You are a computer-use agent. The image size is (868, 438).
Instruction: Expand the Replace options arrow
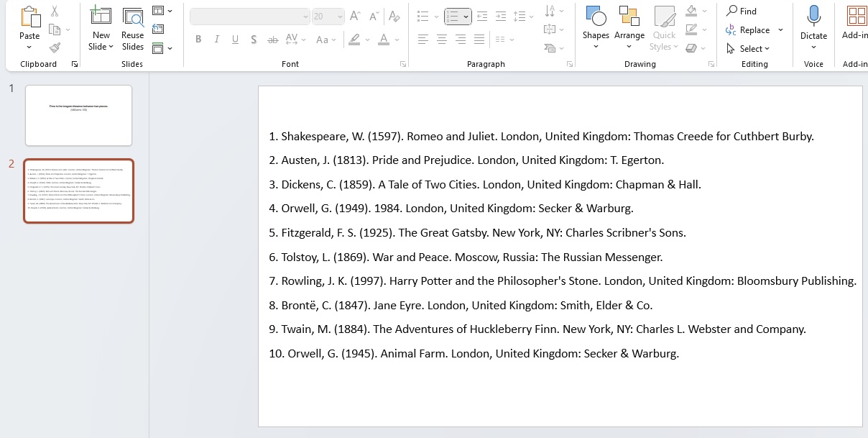click(x=780, y=30)
